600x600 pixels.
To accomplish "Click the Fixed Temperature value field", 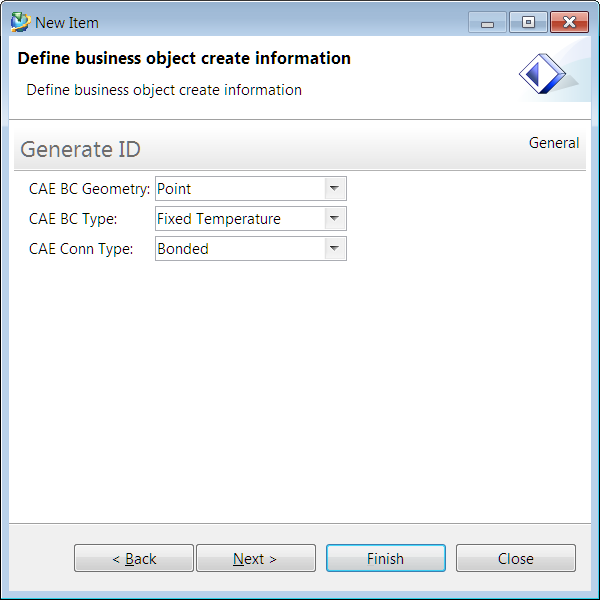I will [x=240, y=219].
